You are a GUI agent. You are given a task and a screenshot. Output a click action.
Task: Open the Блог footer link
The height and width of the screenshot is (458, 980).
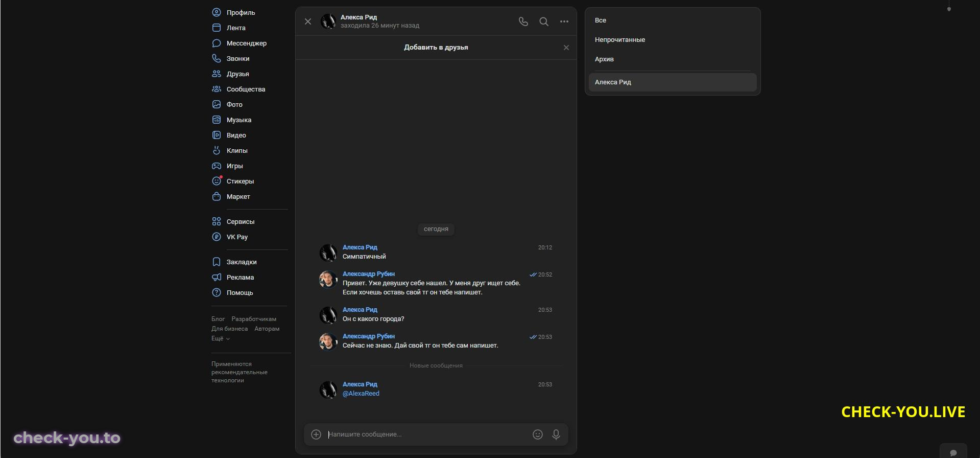pyautogui.click(x=218, y=319)
